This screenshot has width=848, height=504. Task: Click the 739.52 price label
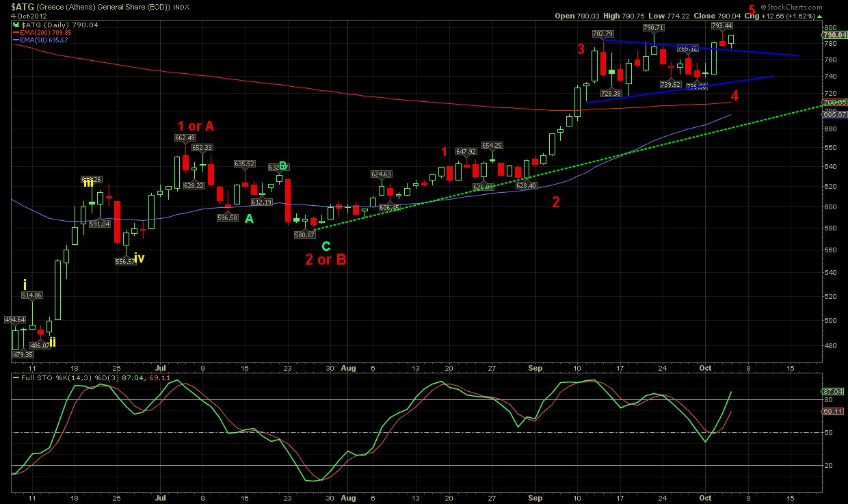[670, 84]
